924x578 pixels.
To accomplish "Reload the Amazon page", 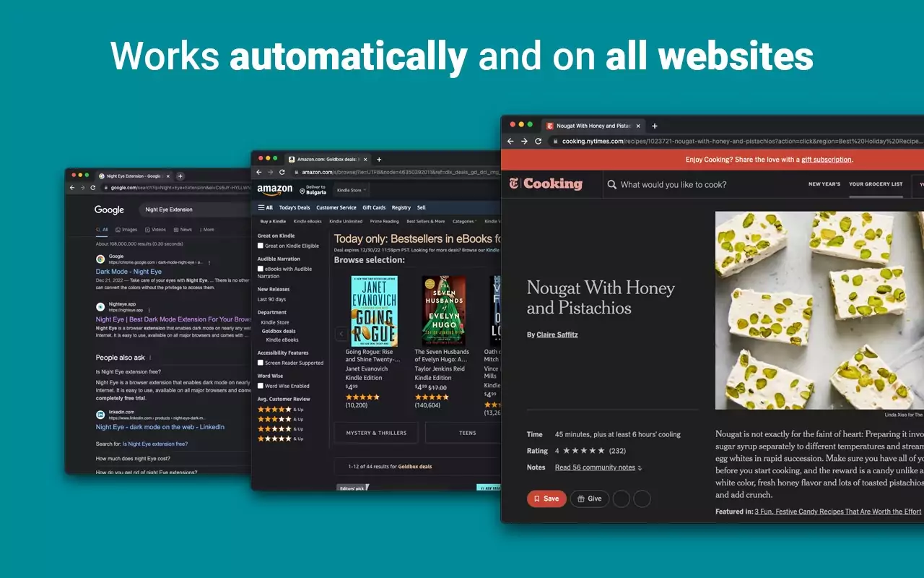I will tap(282, 172).
